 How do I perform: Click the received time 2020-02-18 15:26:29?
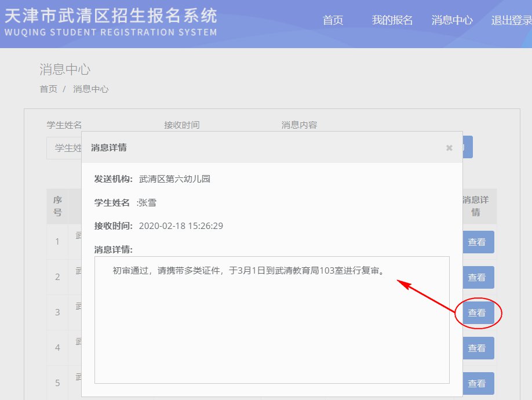(181, 226)
